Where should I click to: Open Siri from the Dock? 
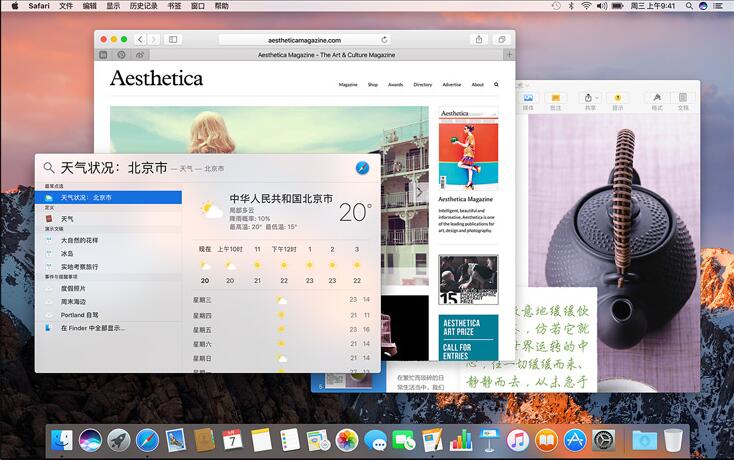(90, 439)
